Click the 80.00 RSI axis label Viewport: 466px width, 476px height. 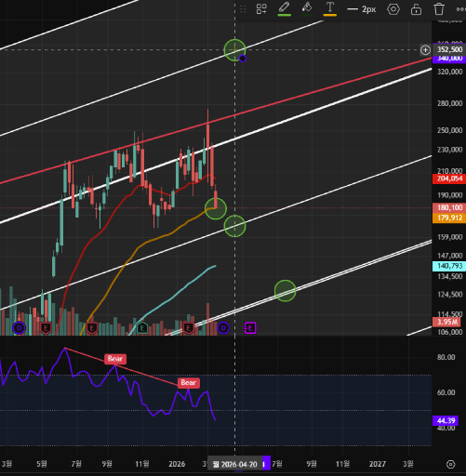tap(446, 357)
